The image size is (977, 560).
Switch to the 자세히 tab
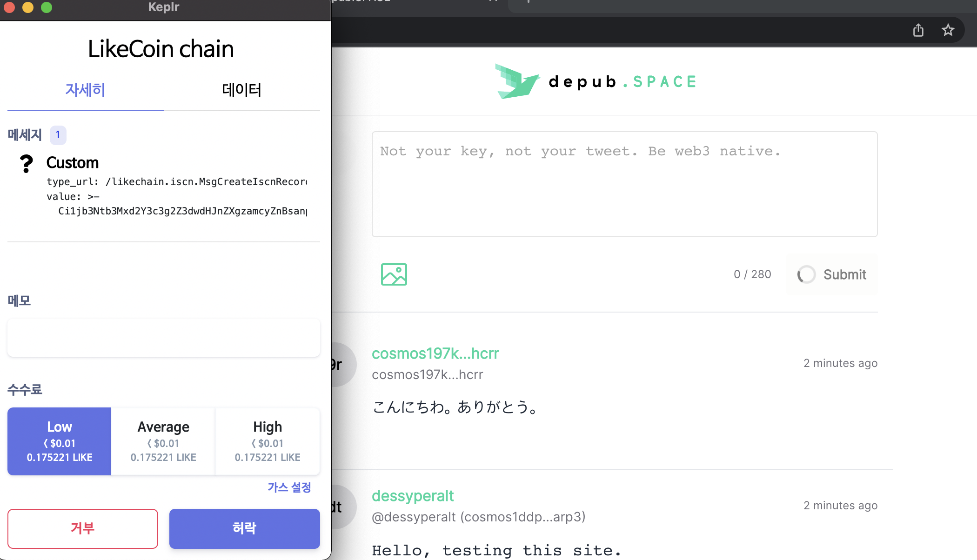click(85, 90)
